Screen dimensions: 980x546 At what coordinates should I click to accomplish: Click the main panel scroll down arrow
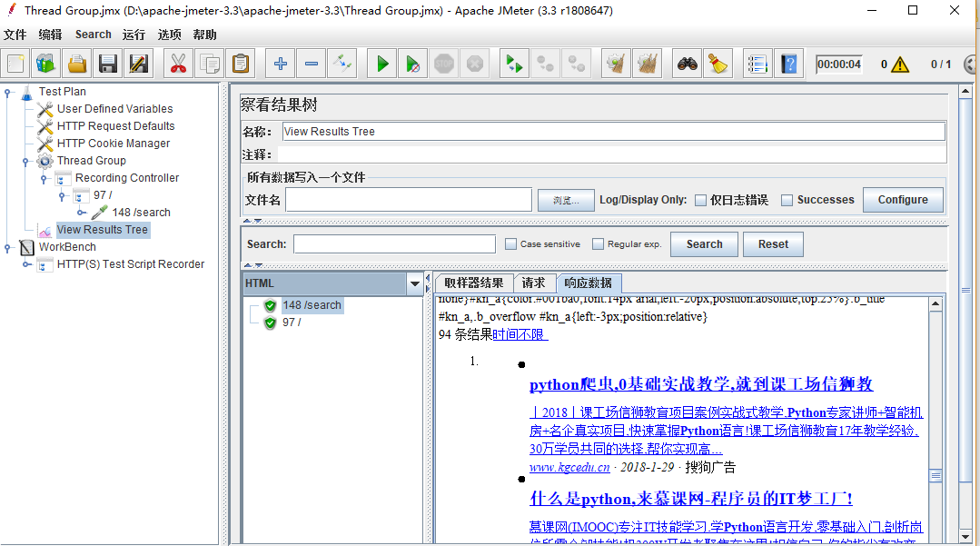pyautogui.click(x=965, y=536)
